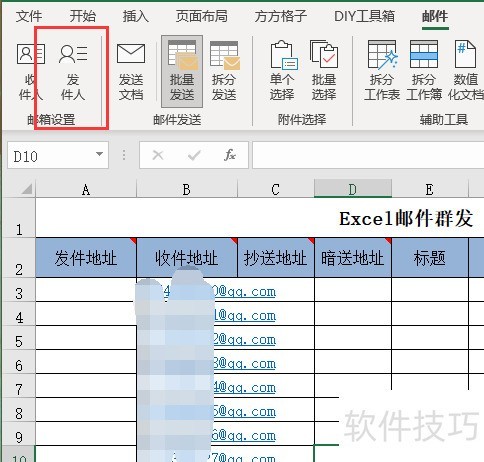Viewport: 484px width, 462px height.
Task: Run the 拆分工作表 split worksheet tool
Action: click(382, 71)
